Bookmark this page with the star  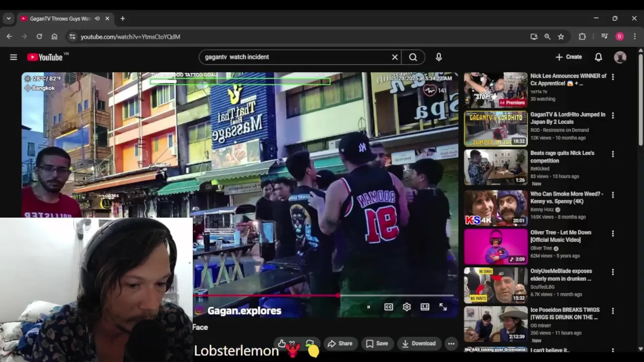pos(561,37)
